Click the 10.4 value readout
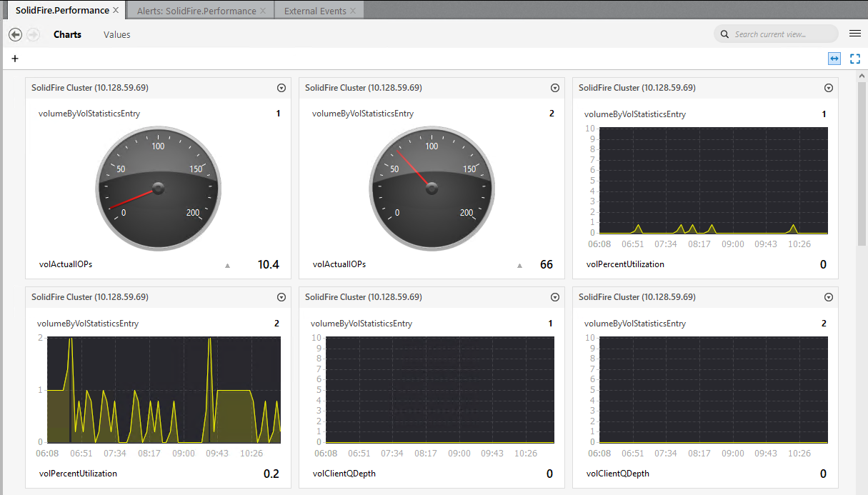The height and width of the screenshot is (495, 868). [269, 265]
